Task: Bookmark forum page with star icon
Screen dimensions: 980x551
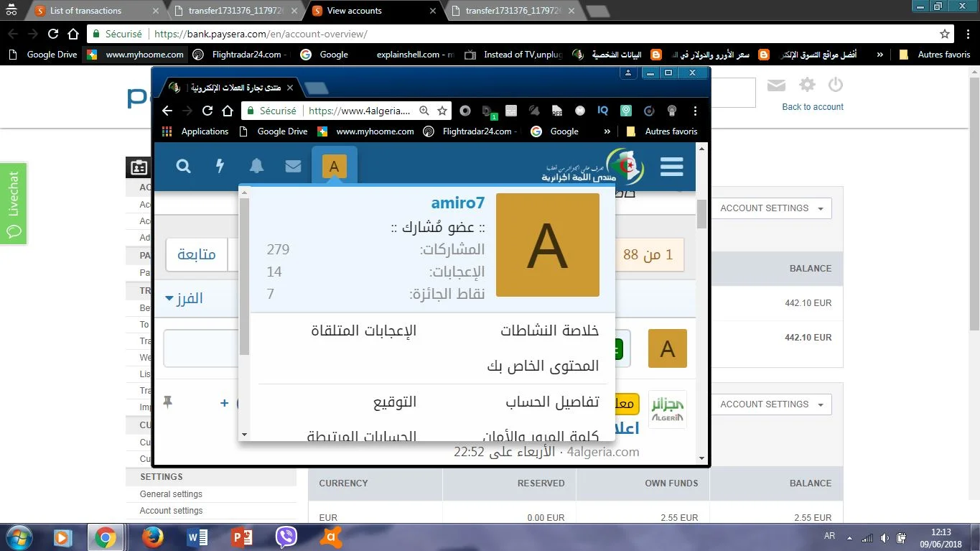Action: [442, 111]
